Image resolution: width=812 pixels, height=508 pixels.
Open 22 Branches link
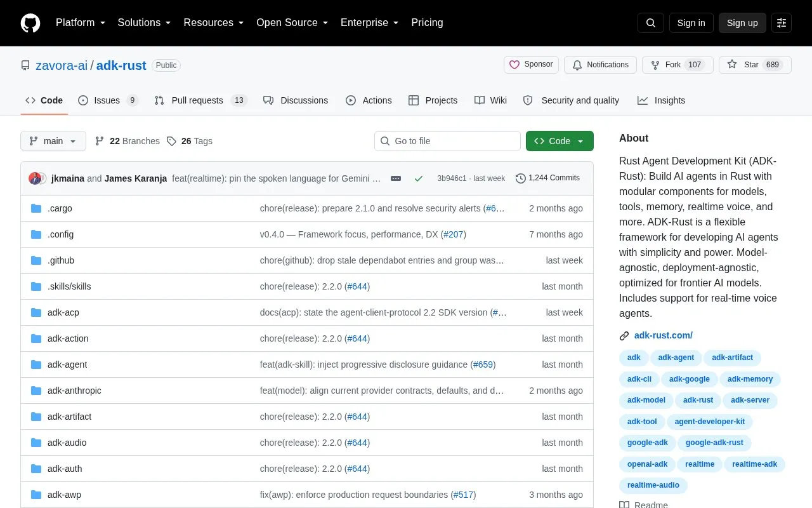point(128,141)
